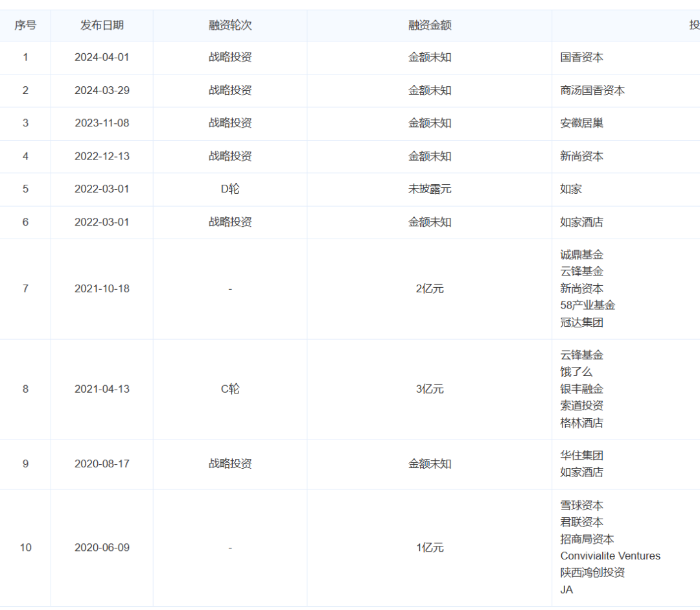Click serial number 10 cell
This screenshot has height=610, width=700.
point(25,548)
